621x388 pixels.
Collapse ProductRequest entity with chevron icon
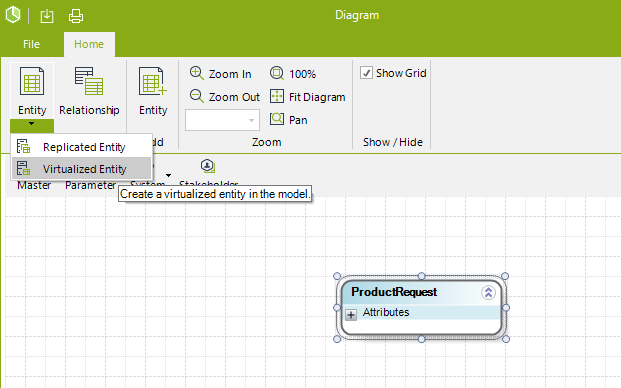(x=488, y=293)
